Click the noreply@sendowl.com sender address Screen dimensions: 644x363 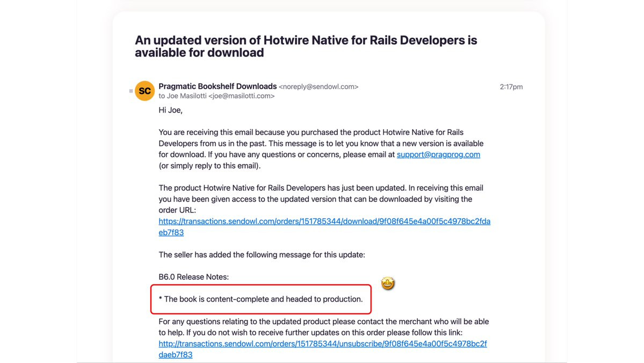(x=319, y=87)
